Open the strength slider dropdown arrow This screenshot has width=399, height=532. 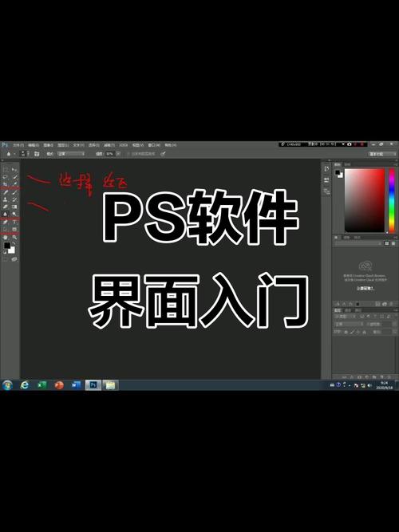(118, 154)
